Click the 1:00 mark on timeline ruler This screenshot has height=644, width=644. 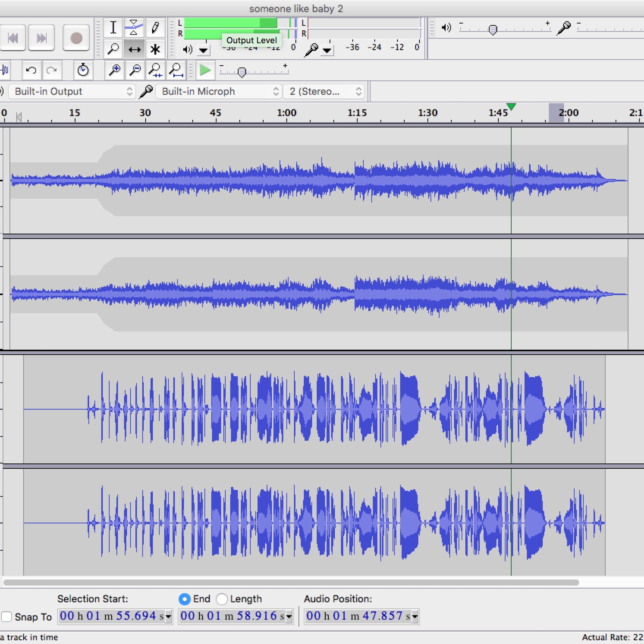[x=287, y=113]
